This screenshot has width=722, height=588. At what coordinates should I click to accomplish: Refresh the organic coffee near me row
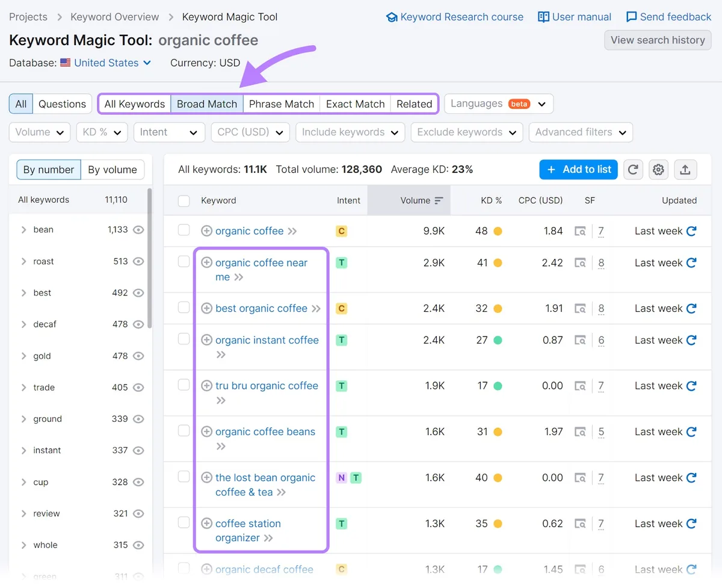tap(691, 262)
